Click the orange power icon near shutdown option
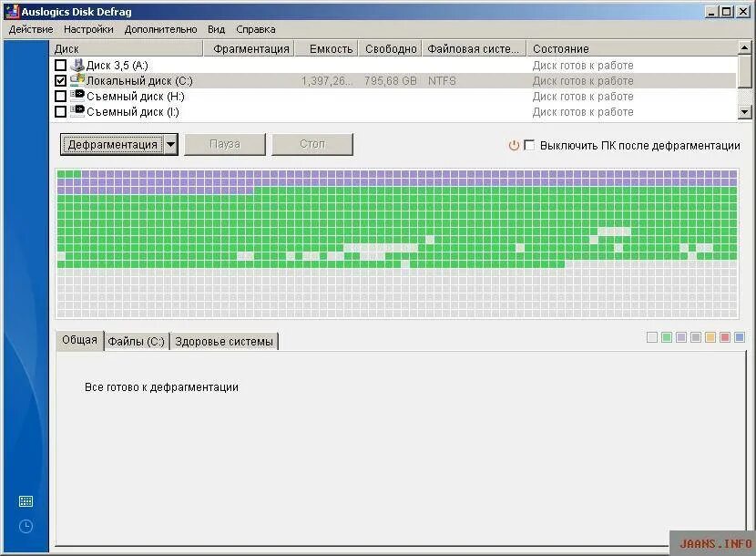756x556 pixels. click(x=514, y=145)
